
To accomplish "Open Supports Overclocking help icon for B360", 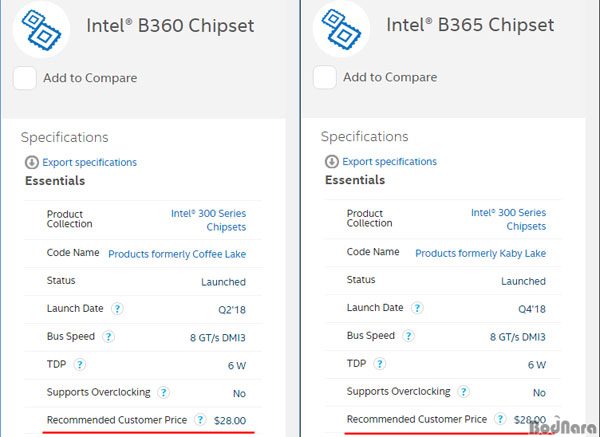I will click(163, 392).
